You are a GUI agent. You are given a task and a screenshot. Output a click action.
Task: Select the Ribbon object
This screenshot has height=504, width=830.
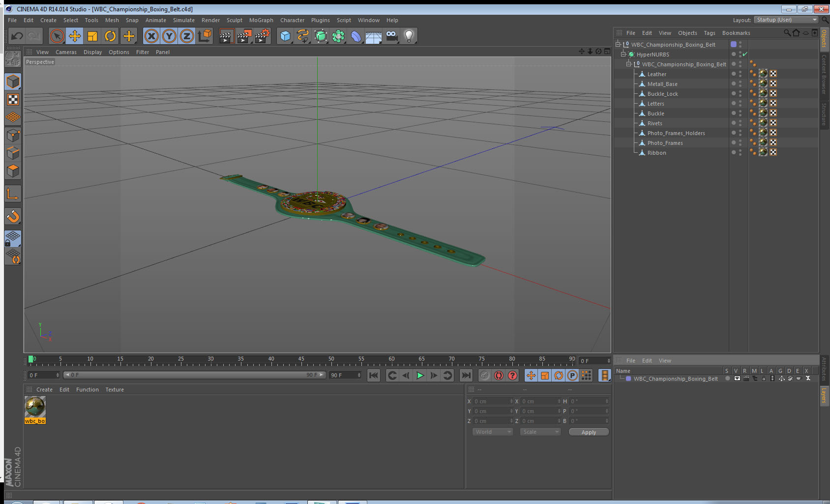click(656, 153)
